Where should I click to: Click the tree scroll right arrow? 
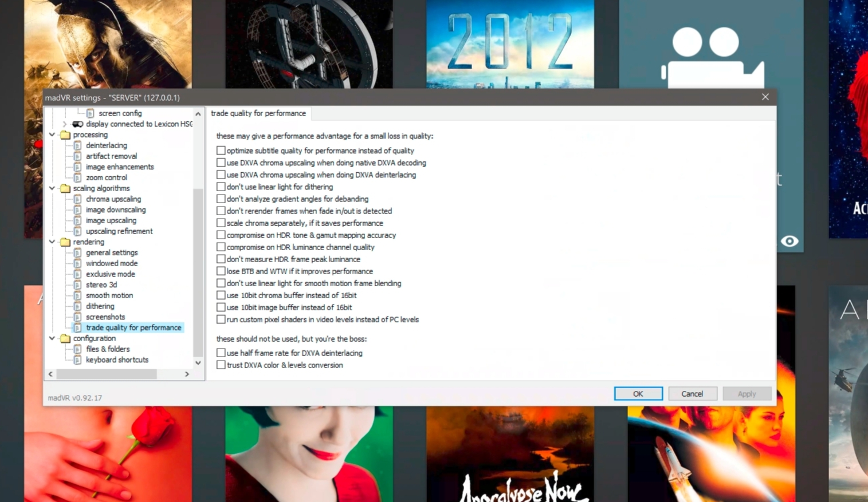187,374
